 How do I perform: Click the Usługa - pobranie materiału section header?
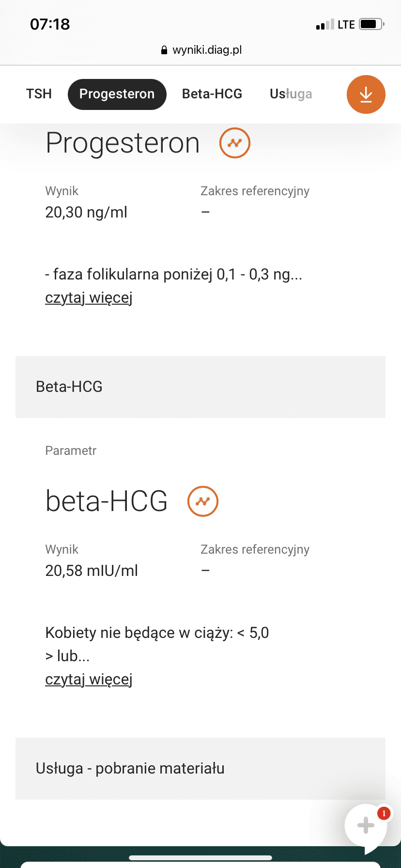(x=200, y=768)
